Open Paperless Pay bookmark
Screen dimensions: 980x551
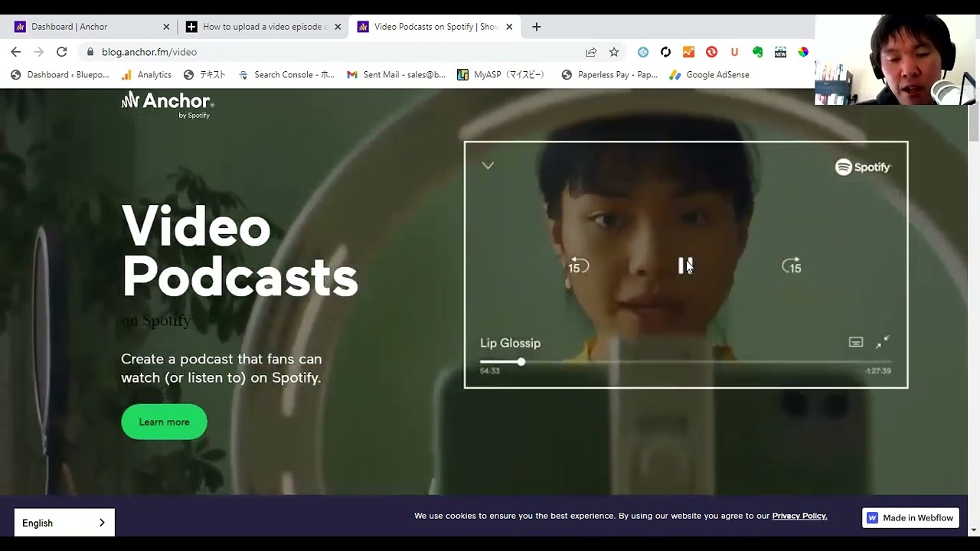609,75
